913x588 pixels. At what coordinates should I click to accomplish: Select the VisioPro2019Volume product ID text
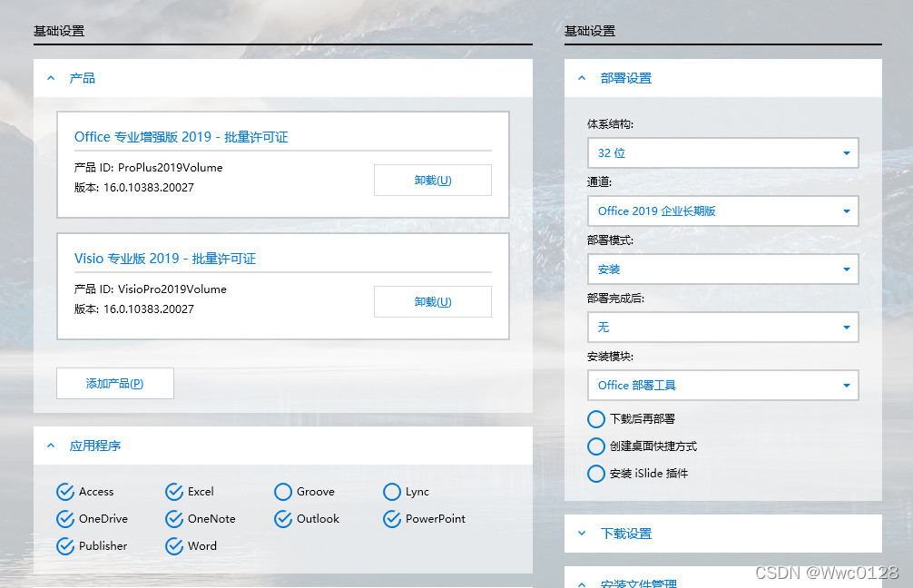(x=172, y=289)
